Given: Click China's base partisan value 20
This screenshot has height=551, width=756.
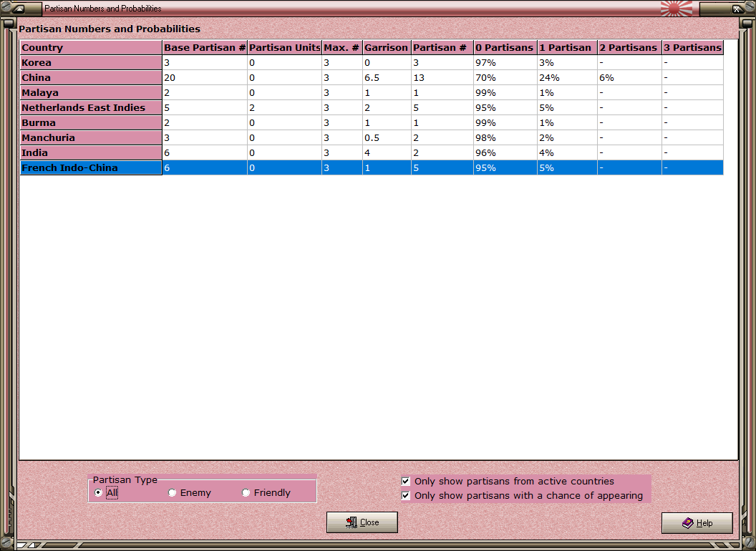Looking at the screenshot, I should [205, 77].
